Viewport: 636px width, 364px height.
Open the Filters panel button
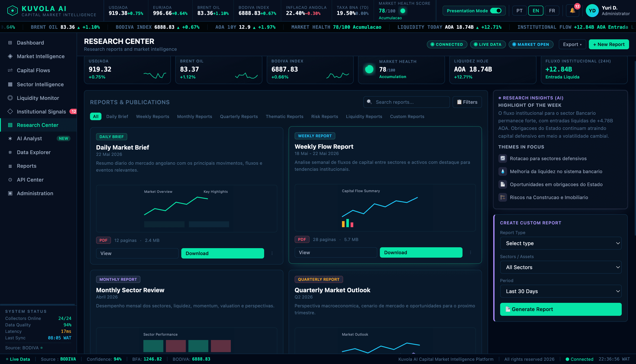(467, 102)
